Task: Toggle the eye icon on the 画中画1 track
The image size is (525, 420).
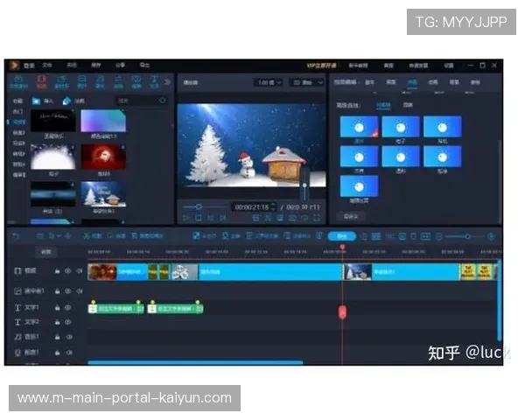Action: coord(67,291)
